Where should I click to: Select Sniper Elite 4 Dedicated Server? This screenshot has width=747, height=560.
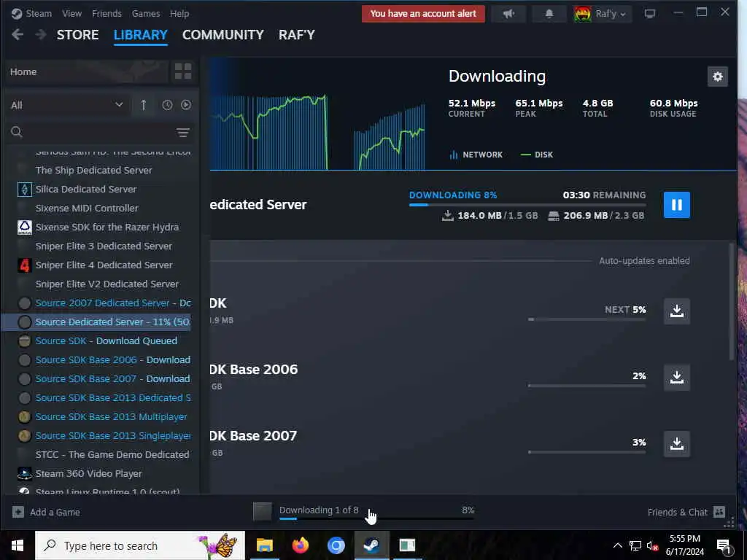tap(104, 265)
